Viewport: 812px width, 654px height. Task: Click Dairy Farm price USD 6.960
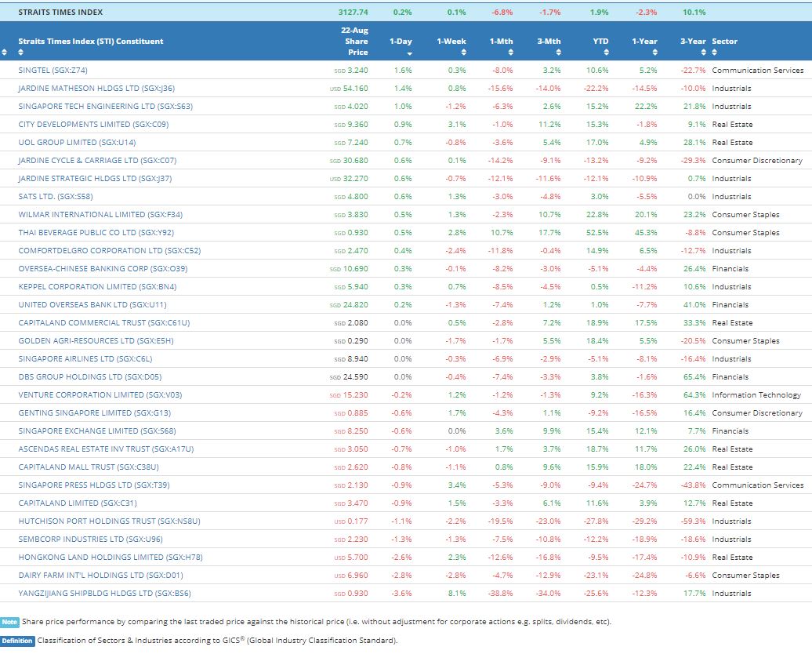[351, 576]
